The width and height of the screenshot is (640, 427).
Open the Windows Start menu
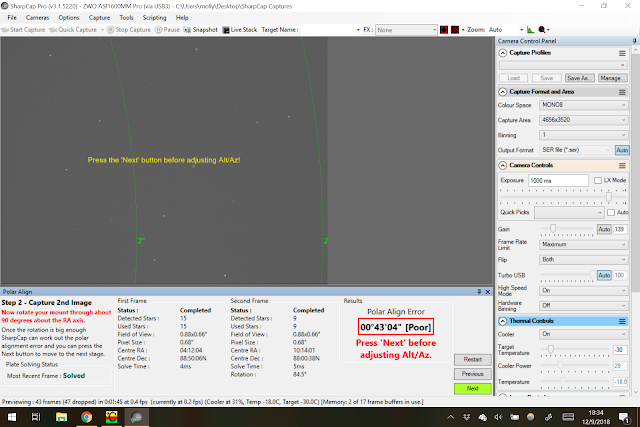[x=12, y=417]
